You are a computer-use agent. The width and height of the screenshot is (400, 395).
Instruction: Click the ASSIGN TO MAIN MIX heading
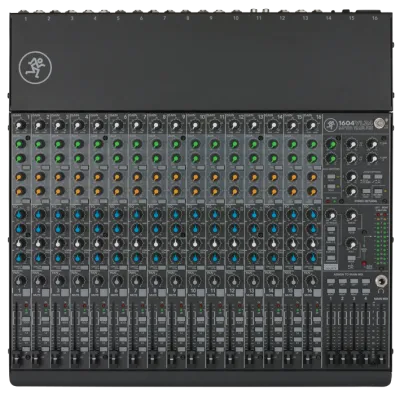tap(349, 274)
